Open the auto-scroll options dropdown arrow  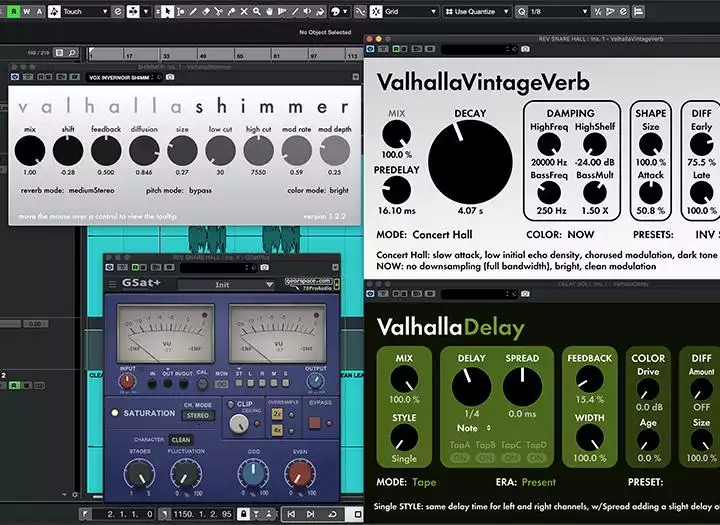click(x=146, y=11)
